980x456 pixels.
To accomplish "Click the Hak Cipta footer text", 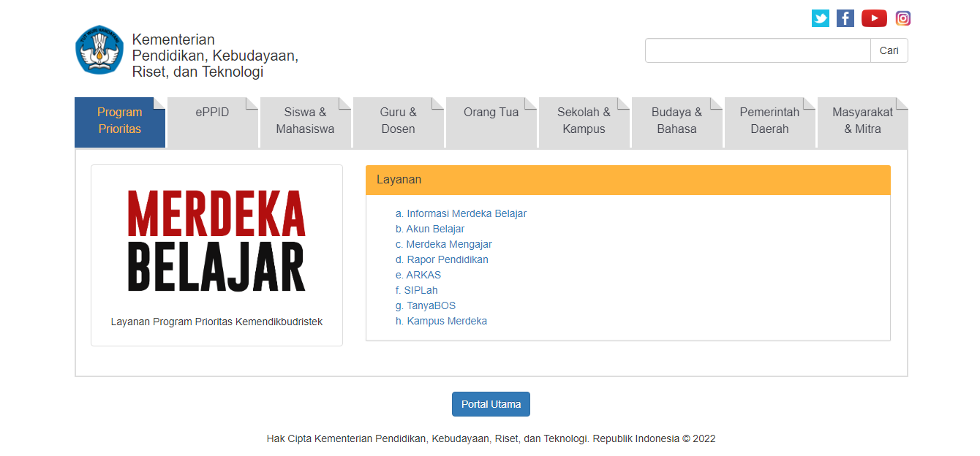I will pos(491,439).
